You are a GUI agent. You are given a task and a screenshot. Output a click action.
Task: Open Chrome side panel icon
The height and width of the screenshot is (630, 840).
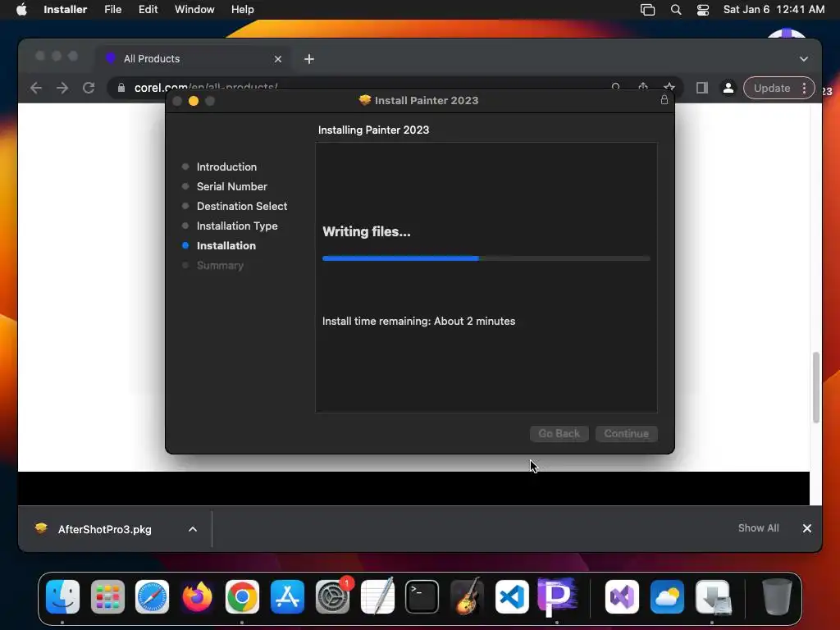[x=702, y=88]
